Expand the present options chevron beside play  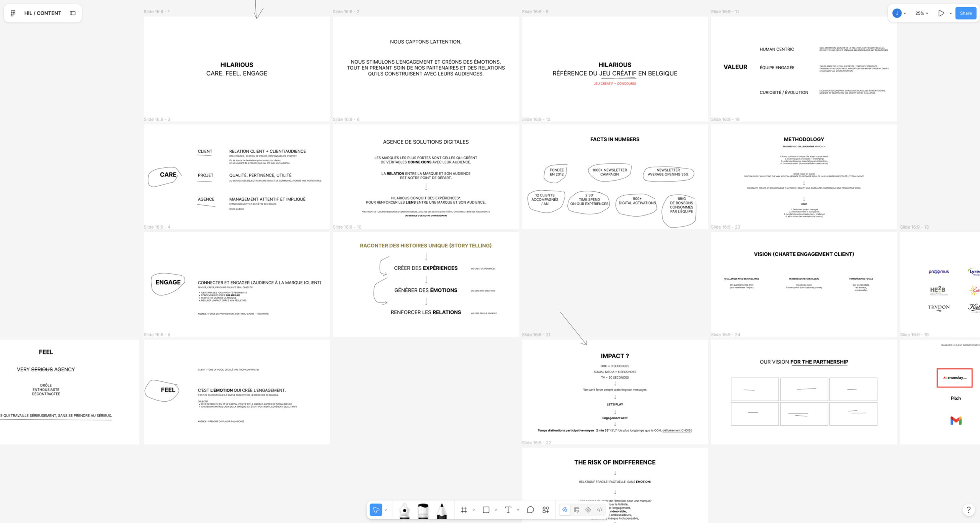click(951, 13)
